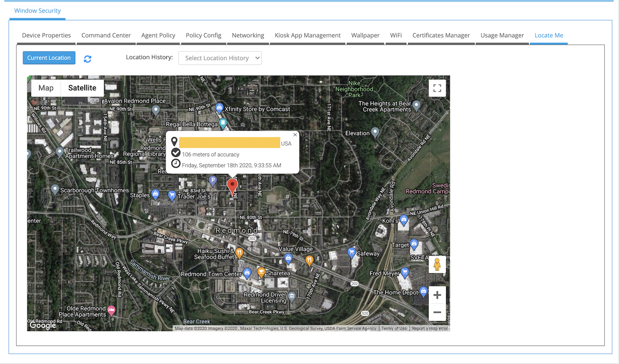Open the map Terms of Use link
The width and height of the screenshot is (619, 364).
pyautogui.click(x=394, y=328)
